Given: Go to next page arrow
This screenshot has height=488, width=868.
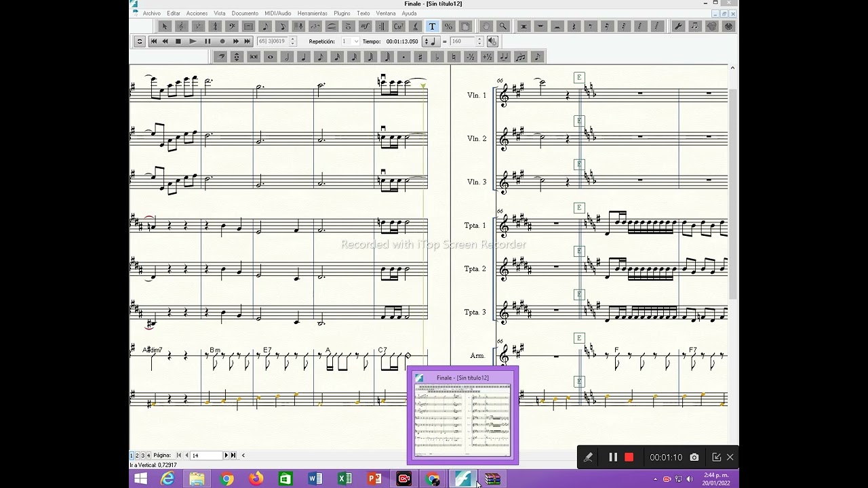Looking at the screenshot, I should pos(226,455).
